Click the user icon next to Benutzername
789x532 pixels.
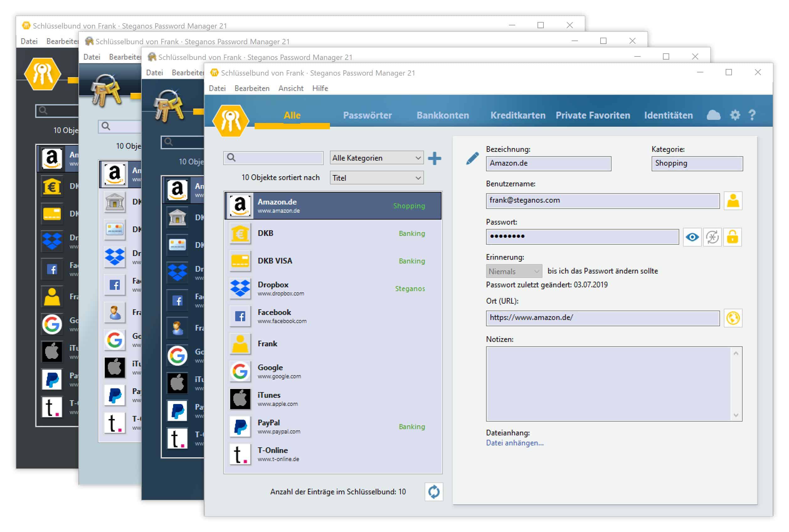click(733, 200)
